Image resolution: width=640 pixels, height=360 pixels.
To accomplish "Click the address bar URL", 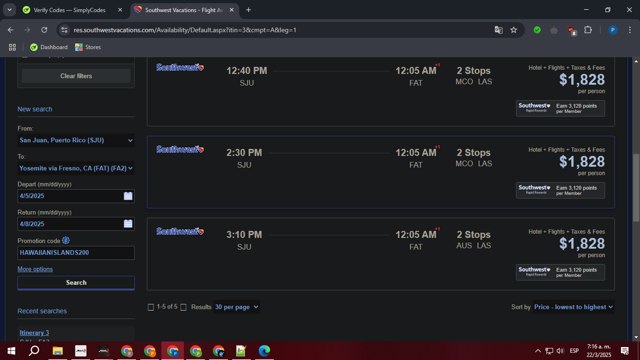I will tap(185, 30).
